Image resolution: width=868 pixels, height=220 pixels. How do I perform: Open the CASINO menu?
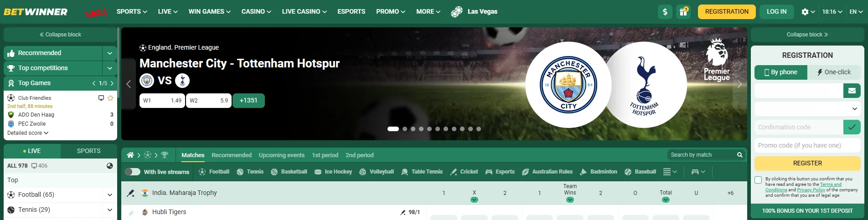click(x=256, y=11)
